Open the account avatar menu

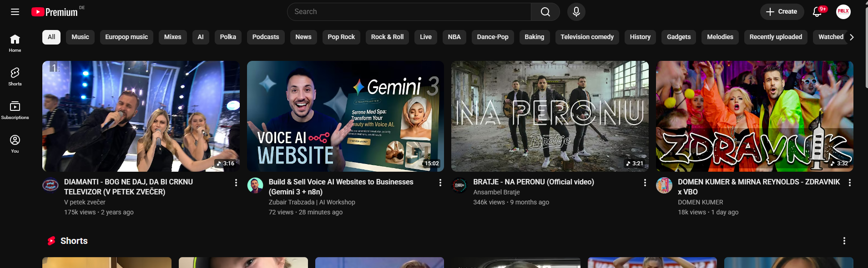pyautogui.click(x=843, y=12)
